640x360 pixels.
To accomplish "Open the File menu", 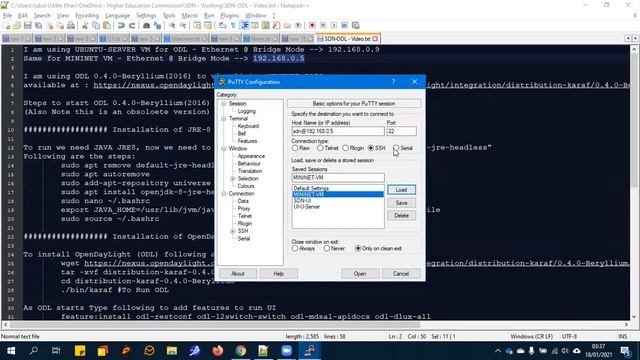I will [x=7, y=16].
